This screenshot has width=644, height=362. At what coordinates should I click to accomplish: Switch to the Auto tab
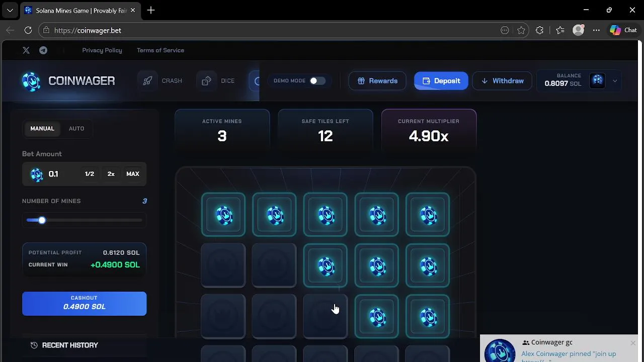click(x=76, y=129)
